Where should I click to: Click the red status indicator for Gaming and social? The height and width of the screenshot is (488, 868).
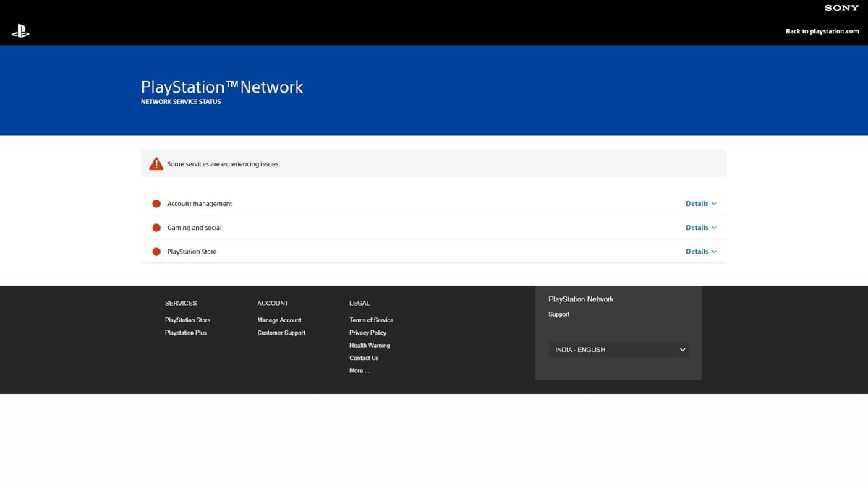click(x=156, y=227)
